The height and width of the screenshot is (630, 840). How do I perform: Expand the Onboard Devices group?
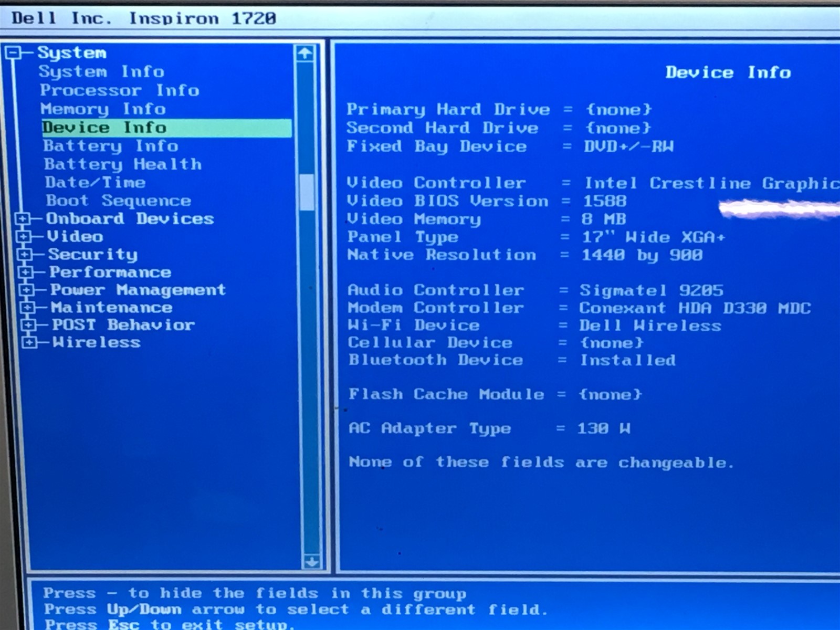pyautogui.click(x=23, y=218)
